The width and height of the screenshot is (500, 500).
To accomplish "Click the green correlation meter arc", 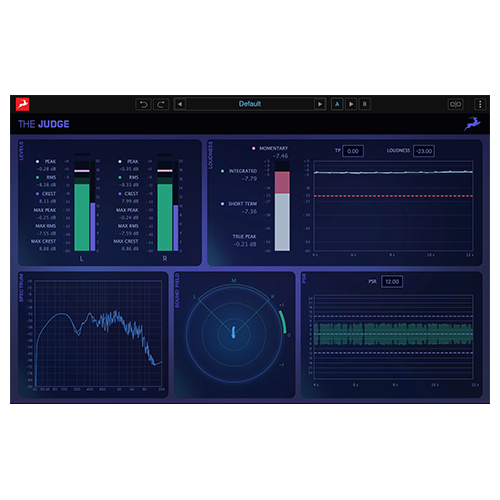I will [x=283, y=322].
